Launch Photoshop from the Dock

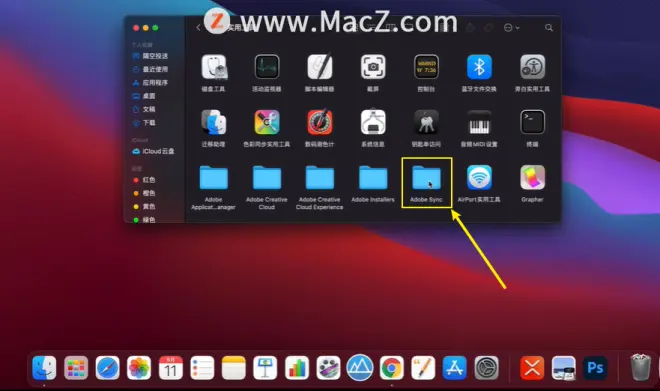coord(595,368)
